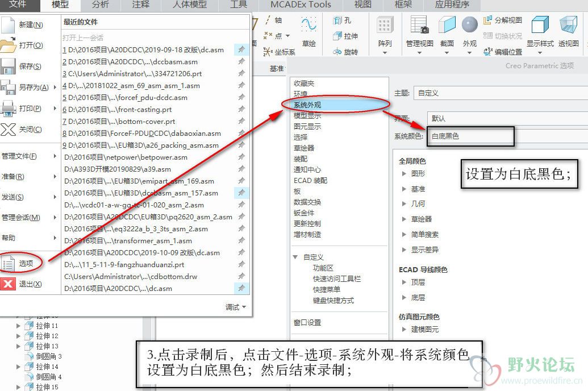Switch to the MCADEx Tools tab
Screen dimensions: 588x391
coord(301,5)
